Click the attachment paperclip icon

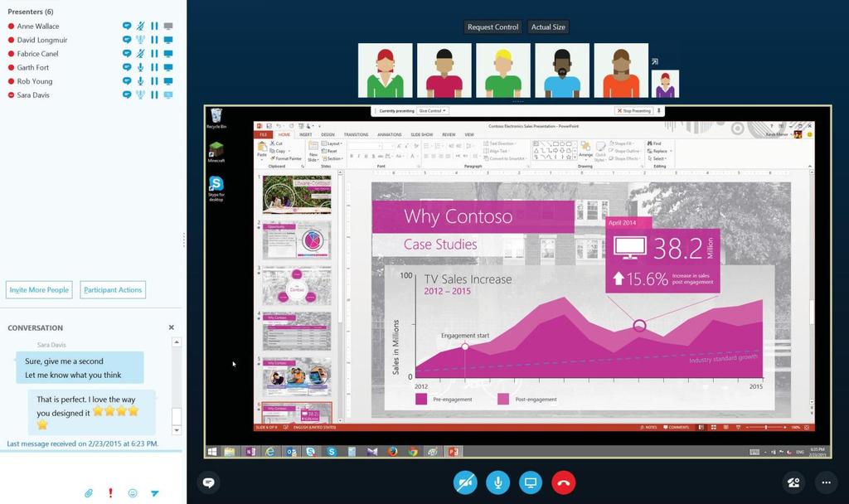tap(88, 492)
